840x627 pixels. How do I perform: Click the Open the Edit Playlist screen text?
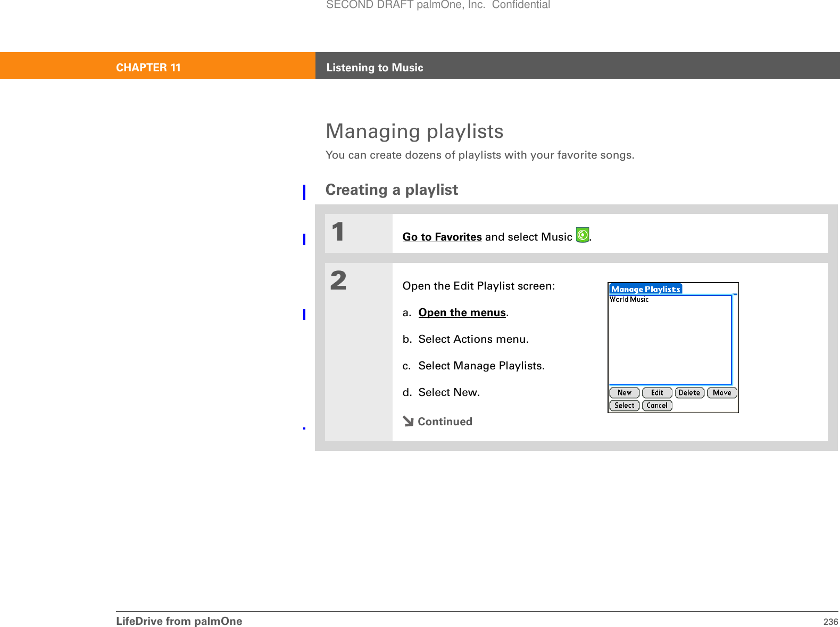[x=479, y=286]
